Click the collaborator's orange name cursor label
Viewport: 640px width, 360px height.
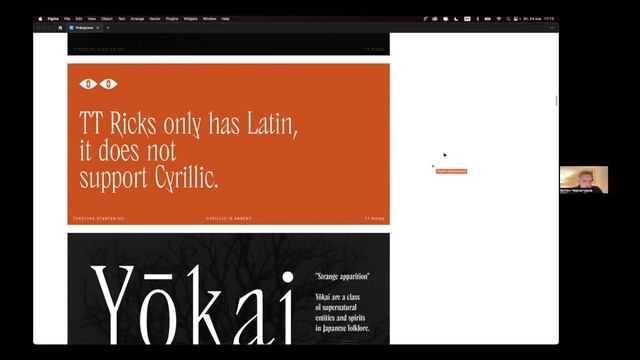pyautogui.click(x=451, y=171)
